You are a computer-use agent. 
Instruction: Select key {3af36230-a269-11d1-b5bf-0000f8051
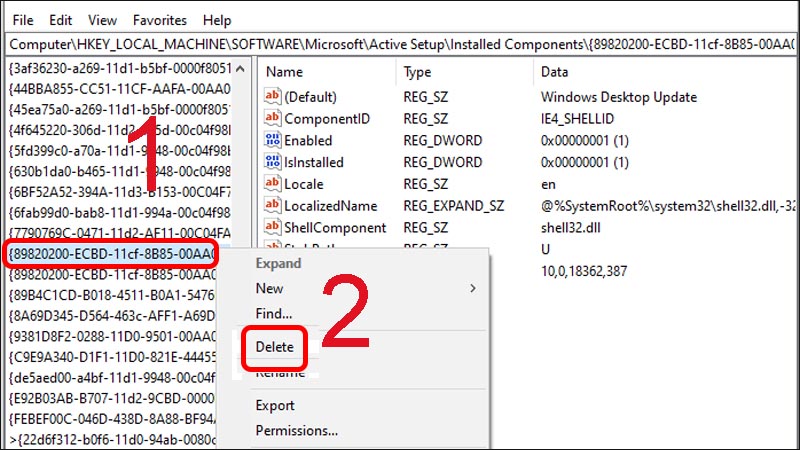click(x=120, y=68)
